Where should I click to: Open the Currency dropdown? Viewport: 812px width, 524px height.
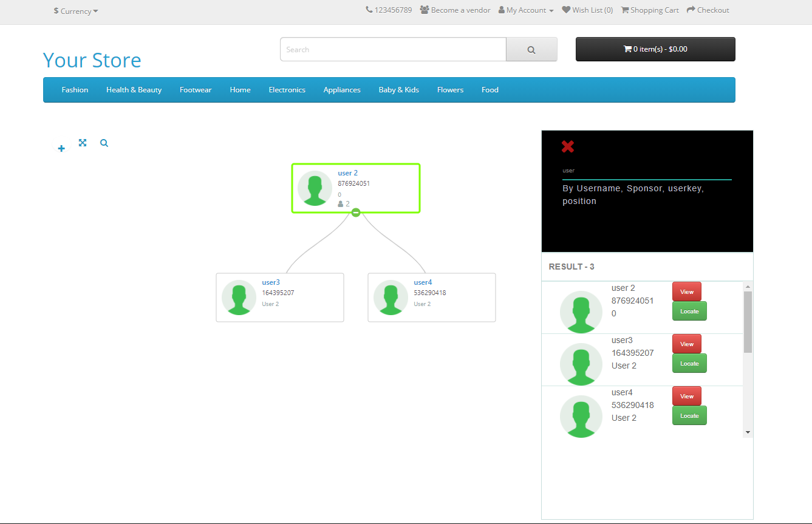76,11
